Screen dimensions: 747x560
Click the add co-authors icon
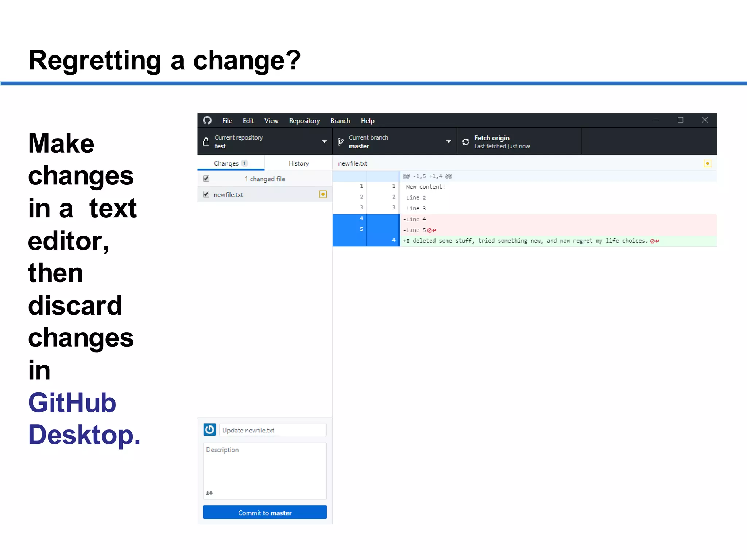point(209,493)
